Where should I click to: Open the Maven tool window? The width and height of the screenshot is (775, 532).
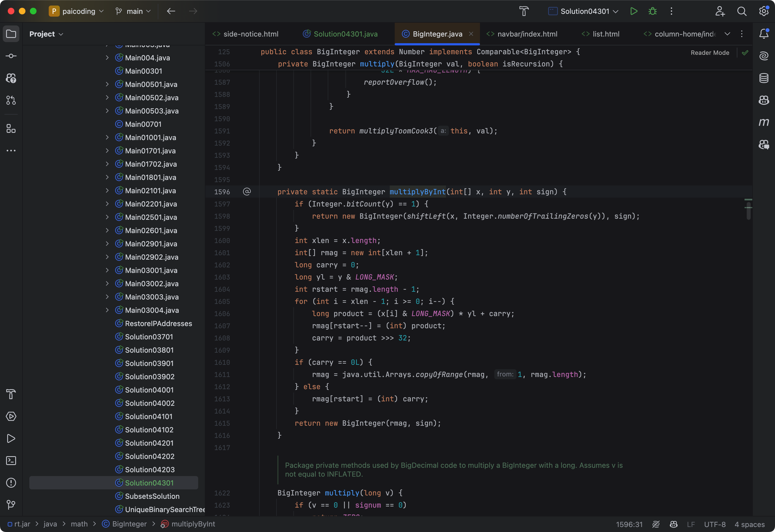click(764, 122)
